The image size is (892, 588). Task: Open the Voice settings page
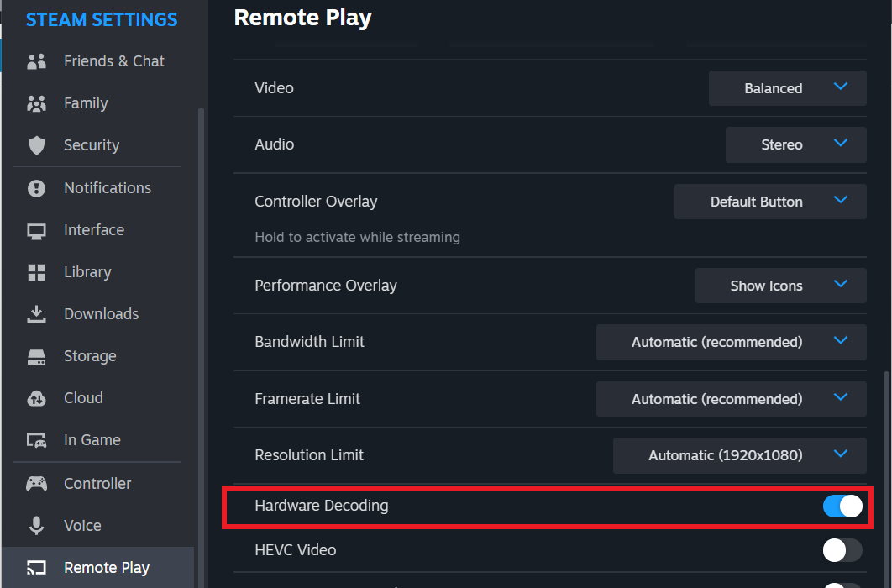pyautogui.click(x=81, y=525)
